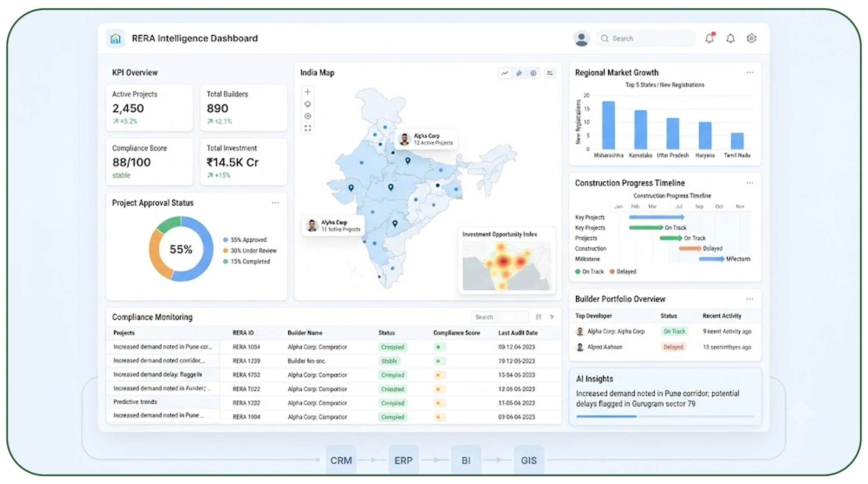The width and height of the screenshot is (868, 484).
Task: Toggle fullscreen map view icon
Action: click(x=308, y=128)
